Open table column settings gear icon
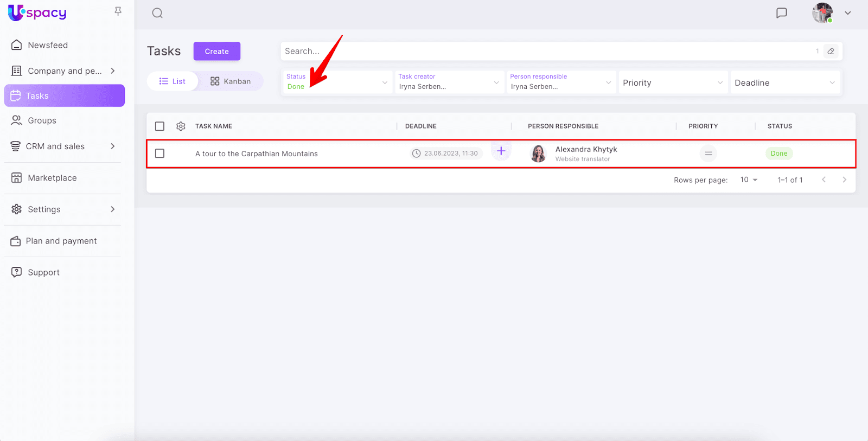Image resolution: width=868 pixels, height=441 pixels. pyautogui.click(x=181, y=126)
